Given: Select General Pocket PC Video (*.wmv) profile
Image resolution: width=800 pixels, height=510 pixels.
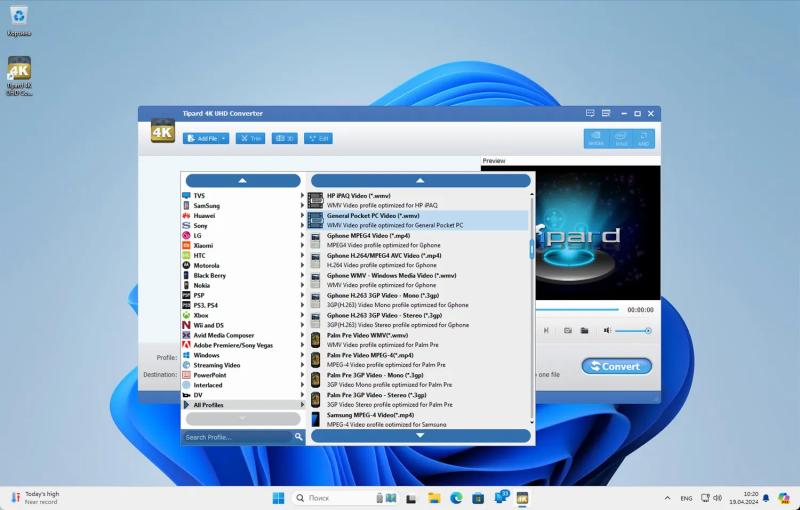Looking at the screenshot, I should (417, 220).
